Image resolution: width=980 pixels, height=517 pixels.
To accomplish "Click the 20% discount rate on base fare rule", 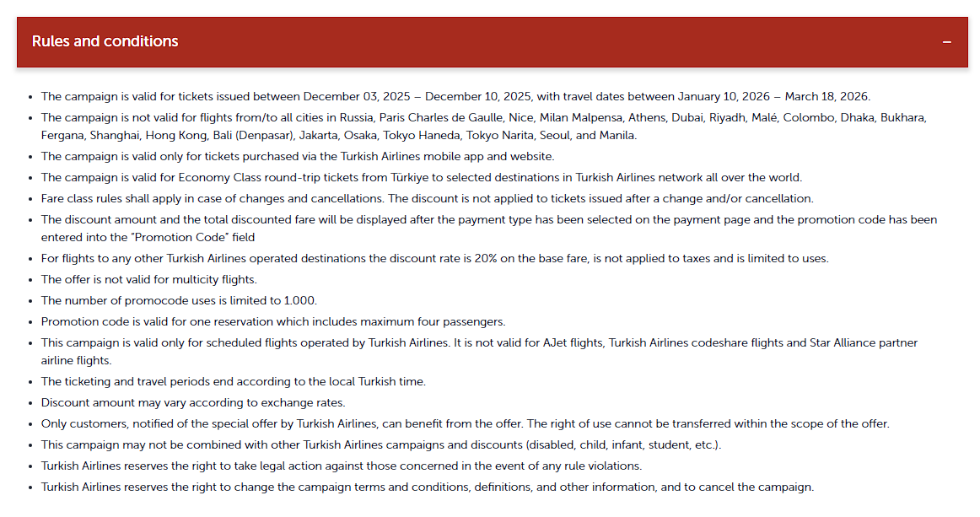I will click(434, 258).
